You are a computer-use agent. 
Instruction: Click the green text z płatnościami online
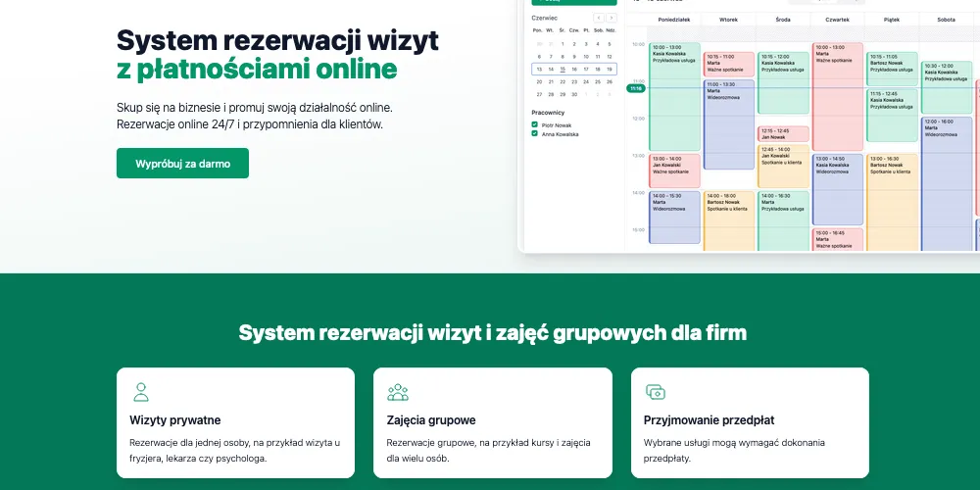[x=257, y=69]
